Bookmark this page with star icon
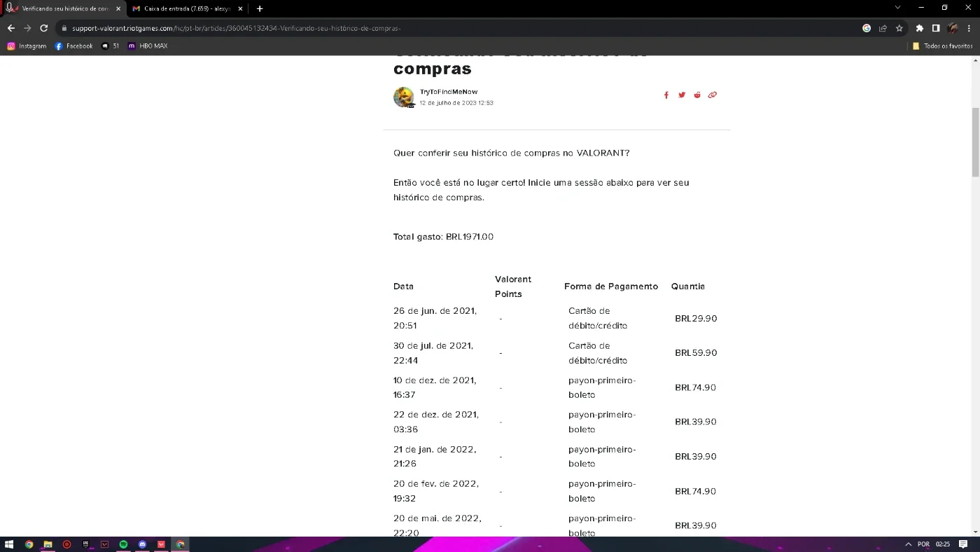Viewport: 980px width, 552px height. 899,28
